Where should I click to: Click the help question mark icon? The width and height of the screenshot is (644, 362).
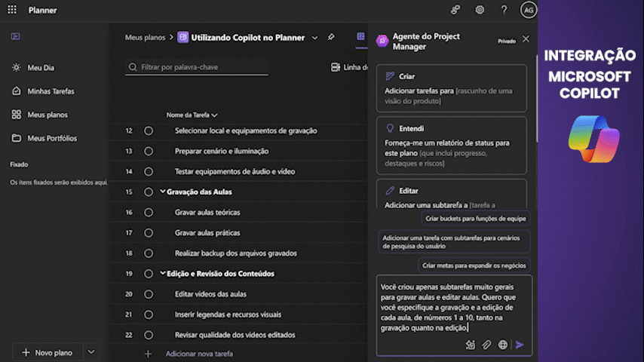(504, 10)
